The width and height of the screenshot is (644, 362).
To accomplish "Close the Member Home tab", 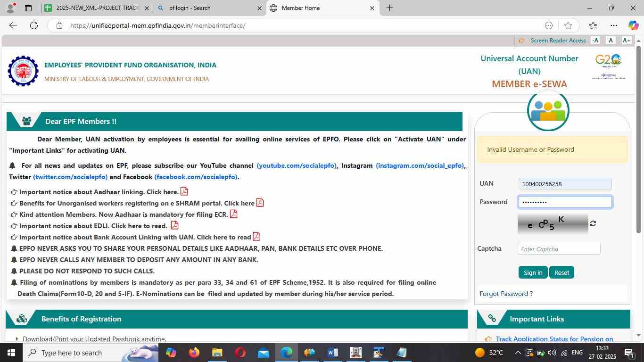I will coord(372,8).
